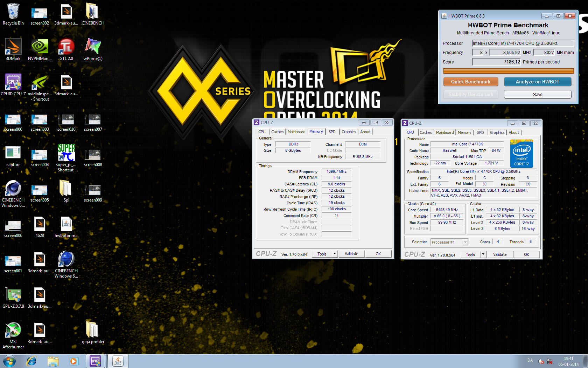This screenshot has height=368, width=588.
Task: Open the Spi folder on desktop
Action: point(66,191)
